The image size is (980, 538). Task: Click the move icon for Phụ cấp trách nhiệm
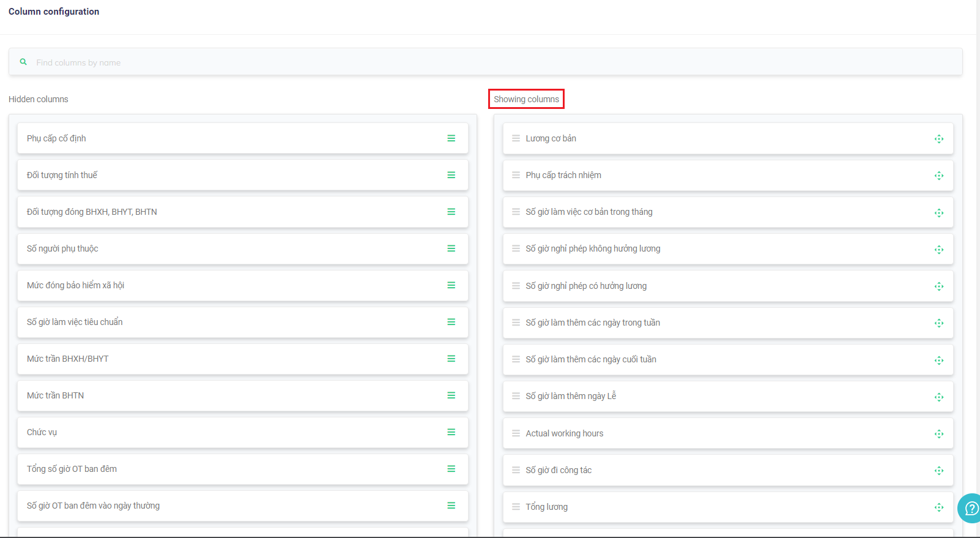[939, 176]
